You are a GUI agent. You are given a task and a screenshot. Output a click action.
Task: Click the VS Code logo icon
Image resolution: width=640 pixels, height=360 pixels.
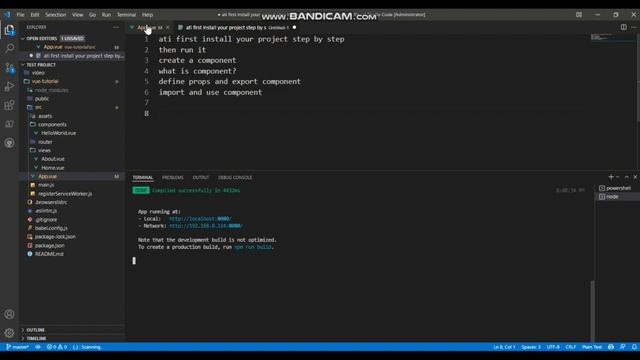(x=7, y=15)
